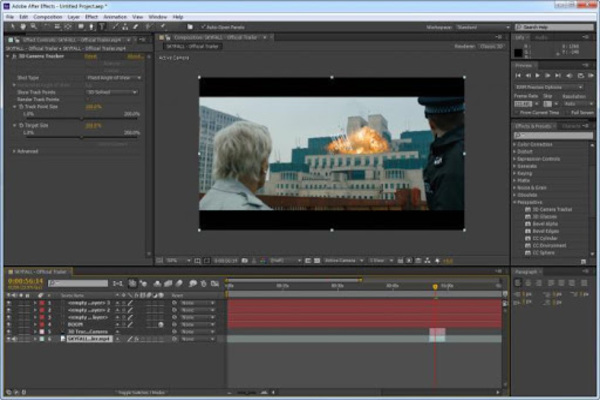Select the Zoom magnifier tool
Image resolution: width=600 pixels, height=400 pixels.
pos(32,27)
